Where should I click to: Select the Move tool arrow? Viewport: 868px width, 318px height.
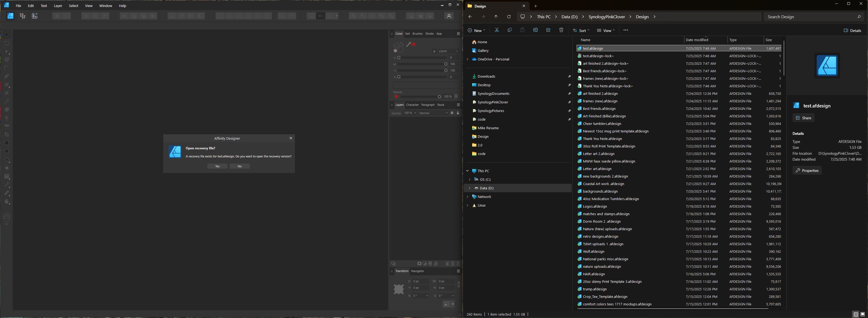pos(7,35)
